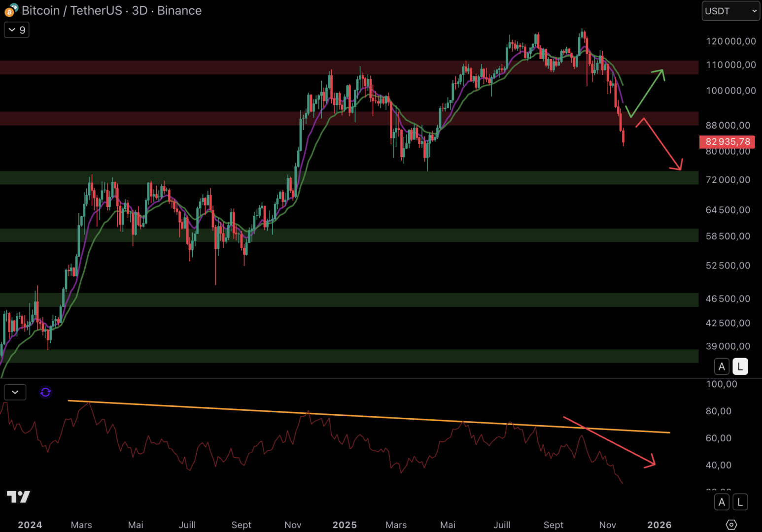Expand the indicator pane legend chevron
The width and height of the screenshot is (762, 532).
point(15,392)
